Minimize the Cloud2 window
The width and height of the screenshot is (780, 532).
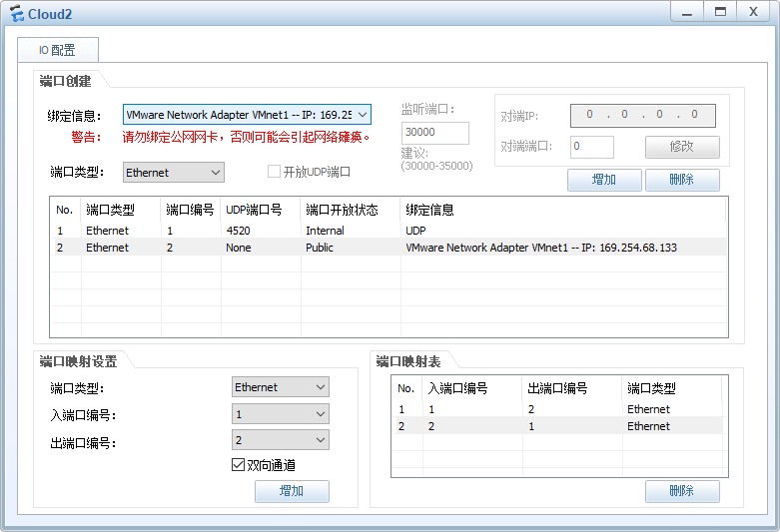click(687, 12)
